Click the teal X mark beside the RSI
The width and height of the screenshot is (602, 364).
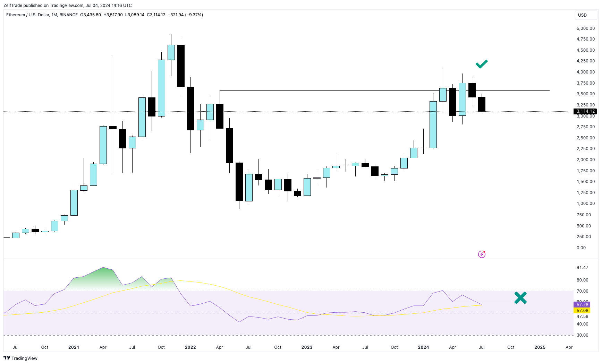[x=520, y=297]
